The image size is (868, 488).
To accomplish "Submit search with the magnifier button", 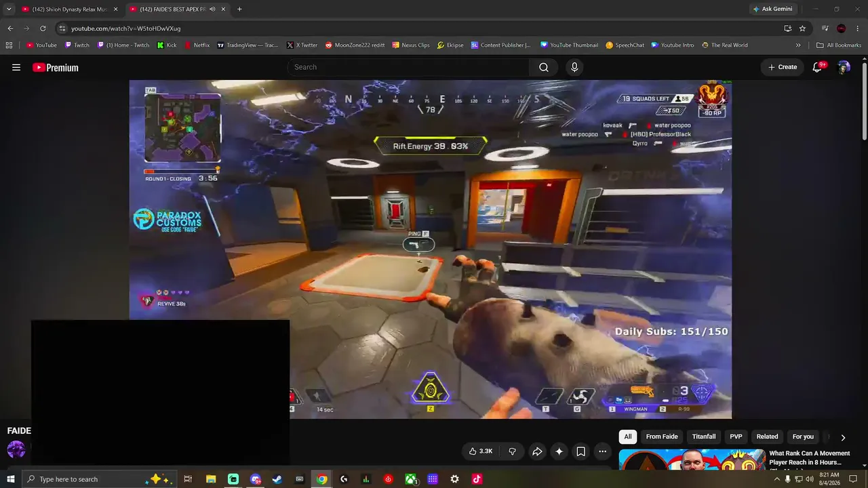I will [544, 67].
